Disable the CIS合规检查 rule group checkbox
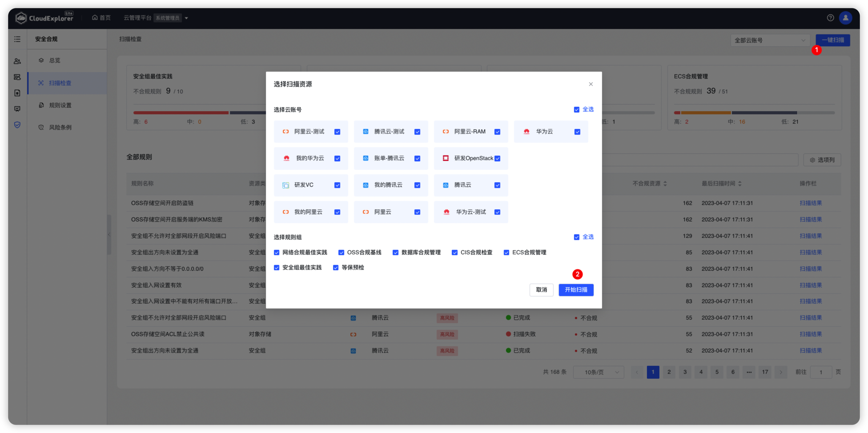Screen dimensions: 868x433 coord(454,252)
